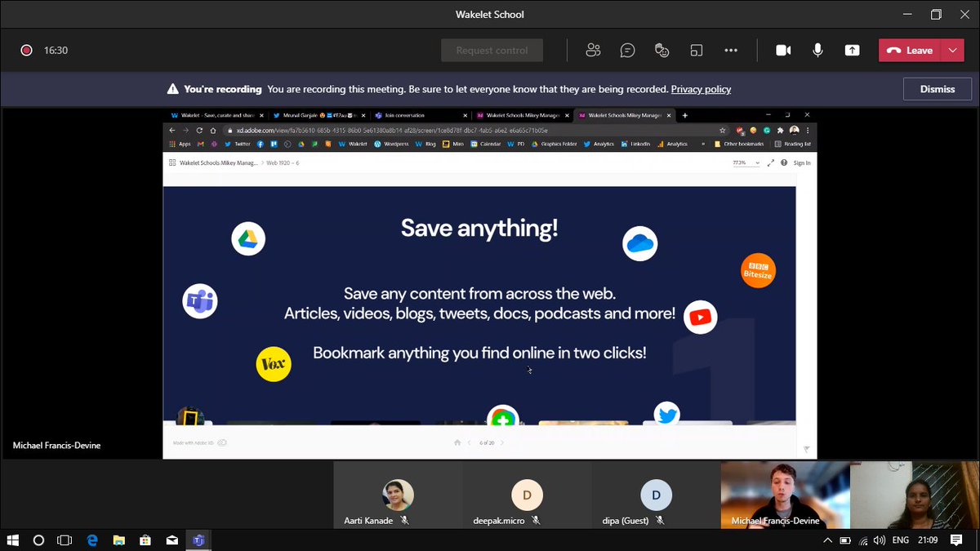Open zoom 77.3% dropdown in shared browser
This screenshot has height=551, width=980.
pos(746,162)
